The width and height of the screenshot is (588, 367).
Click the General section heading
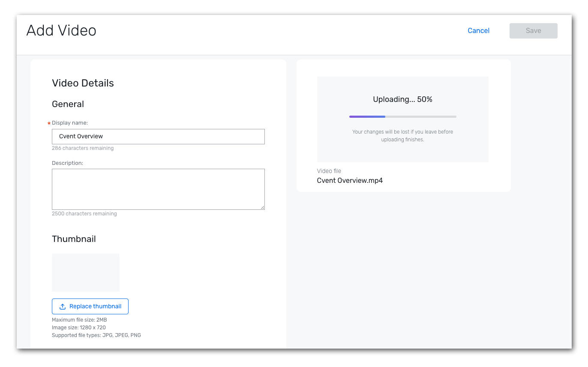point(68,104)
